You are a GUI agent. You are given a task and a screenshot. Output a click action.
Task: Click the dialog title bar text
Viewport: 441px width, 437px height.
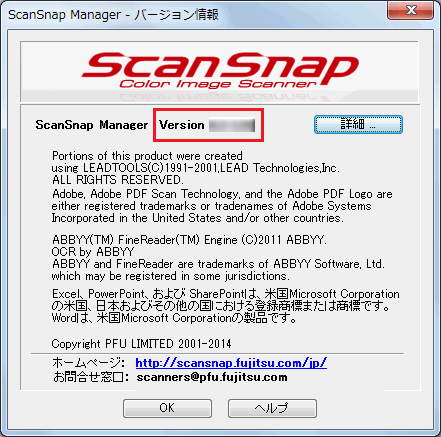113,15
